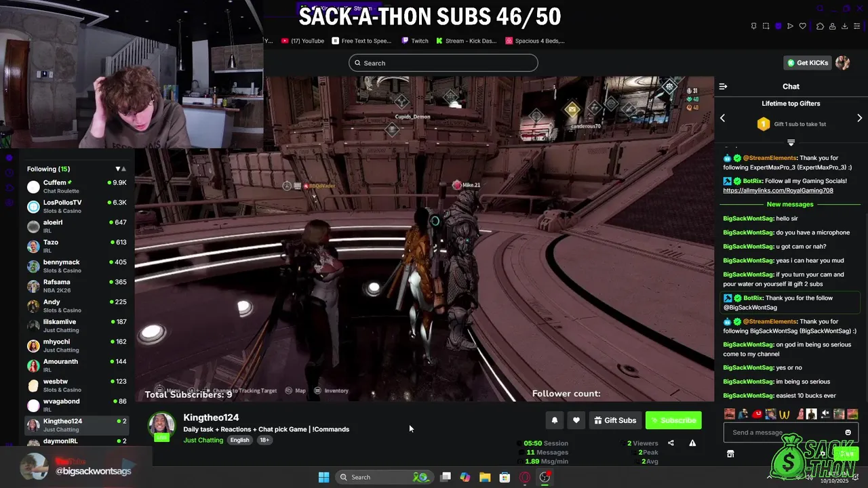The image size is (868, 488).
Task: Open the browser account icon
Action: tap(832, 26)
